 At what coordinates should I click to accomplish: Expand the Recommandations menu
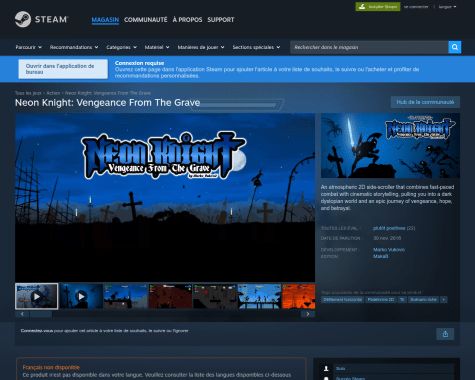(x=74, y=47)
